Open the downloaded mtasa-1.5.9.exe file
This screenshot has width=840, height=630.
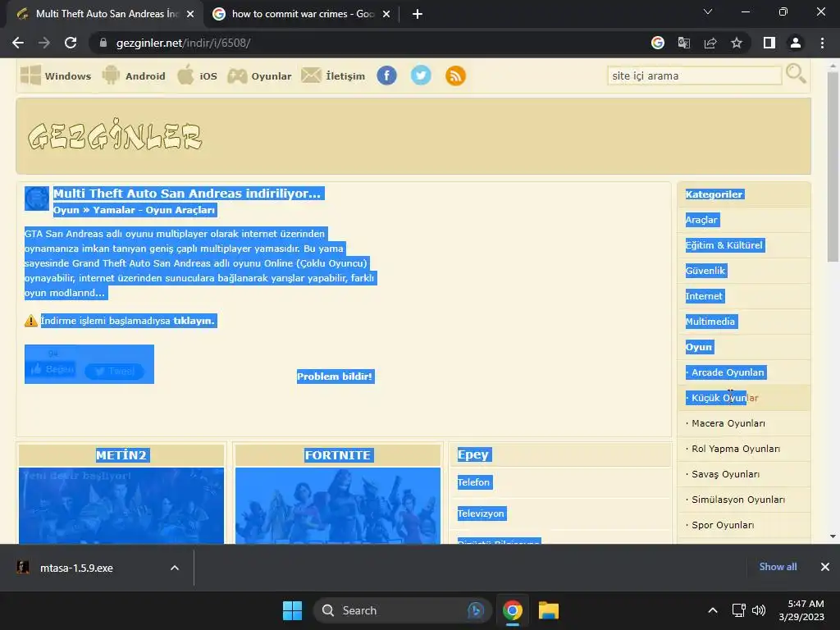click(x=76, y=568)
